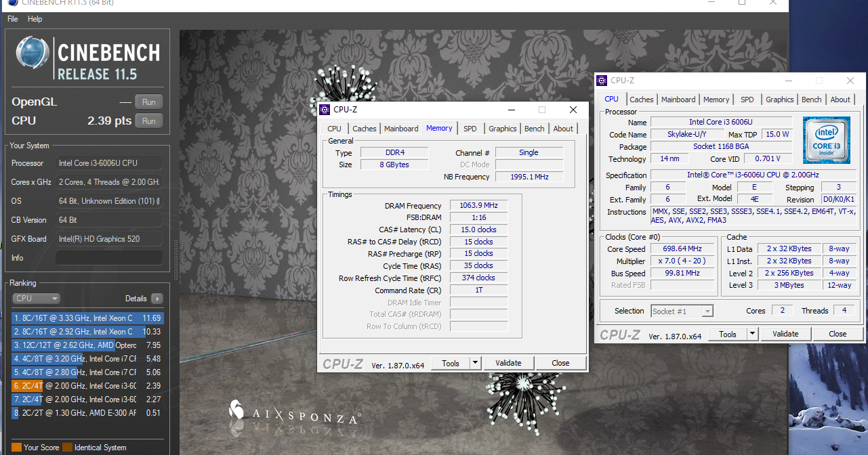
Task: Select ranking row 1 Xeon 8C/16T 3.33 GHz
Action: [87, 318]
